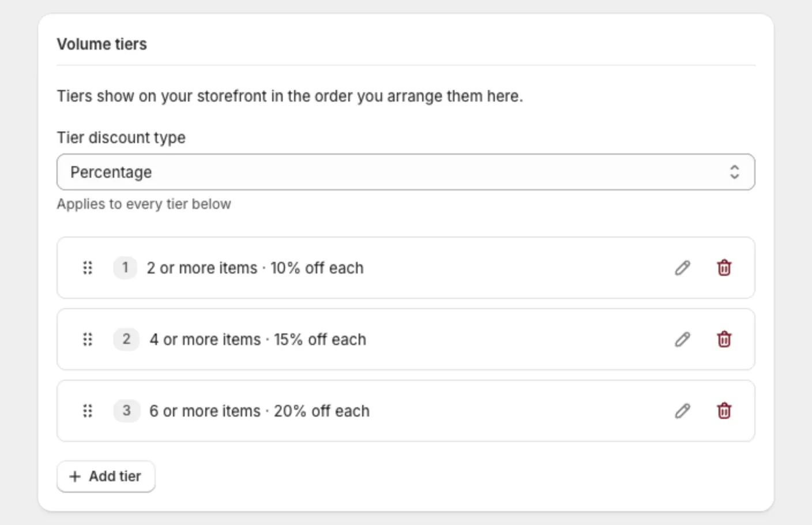Image resolution: width=812 pixels, height=525 pixels.
Task: Click the Tier discount type label
Action: tap(121, 138)
